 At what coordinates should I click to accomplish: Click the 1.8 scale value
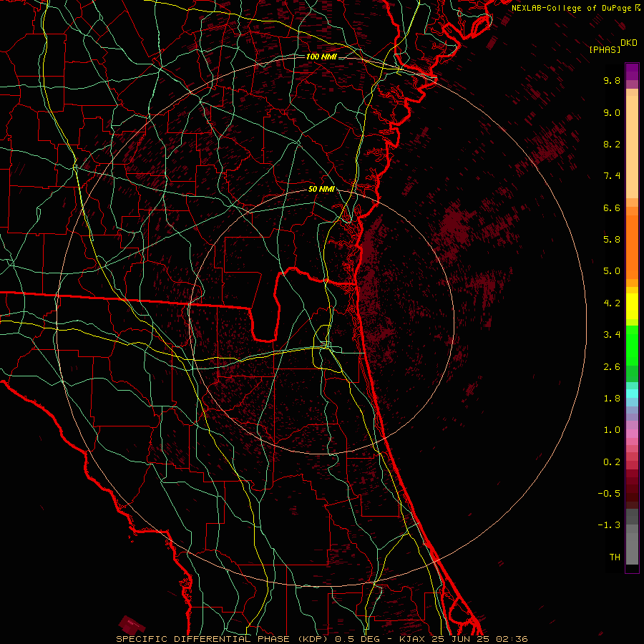[612, 399]
